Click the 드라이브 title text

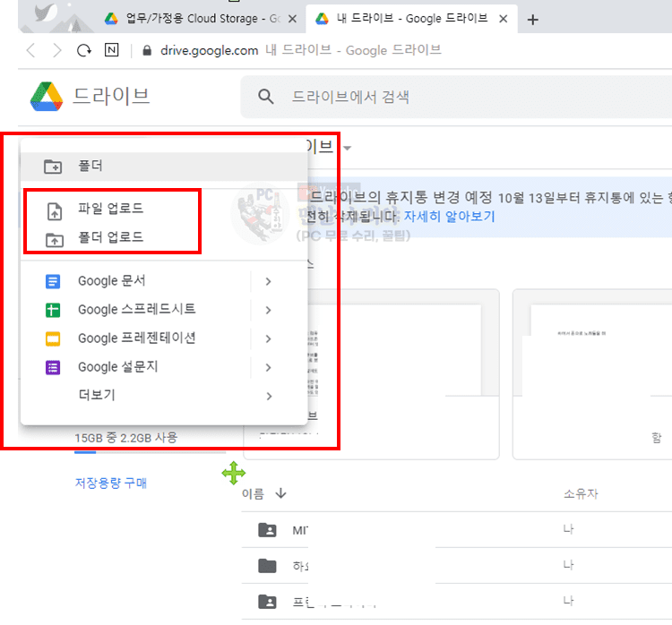(111, 96)
